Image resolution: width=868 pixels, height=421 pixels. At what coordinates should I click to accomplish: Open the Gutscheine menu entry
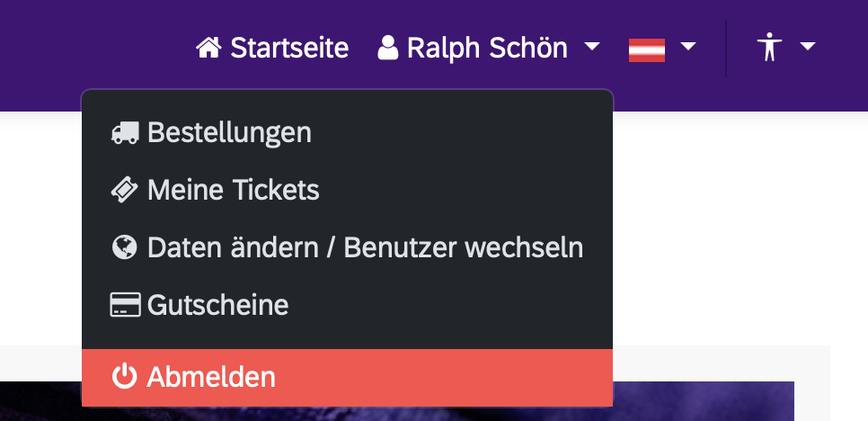point(218,306)
